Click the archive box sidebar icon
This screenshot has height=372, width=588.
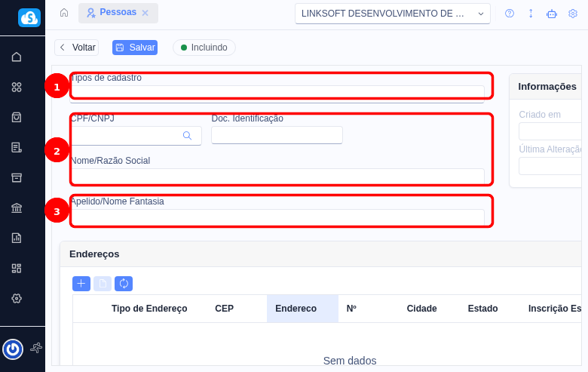pos(17,177)
